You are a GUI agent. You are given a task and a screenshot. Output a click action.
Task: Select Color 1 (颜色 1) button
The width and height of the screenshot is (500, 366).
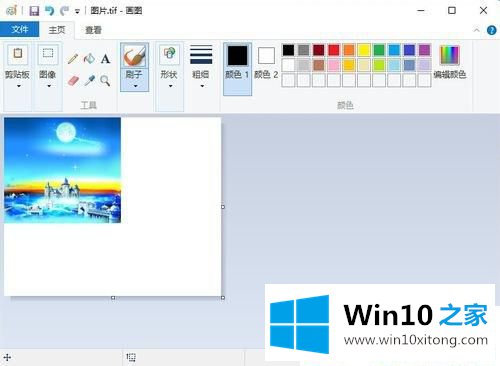point(237,69)
